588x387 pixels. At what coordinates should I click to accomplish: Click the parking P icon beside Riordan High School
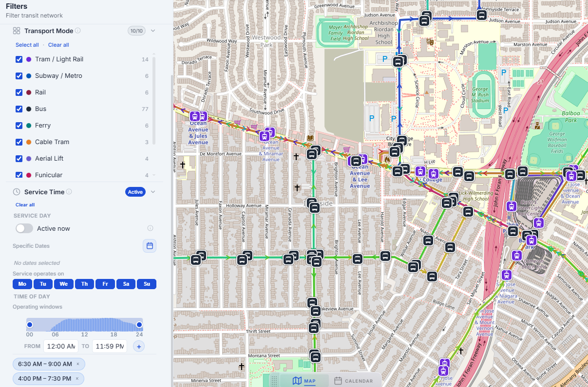point(384,59)
